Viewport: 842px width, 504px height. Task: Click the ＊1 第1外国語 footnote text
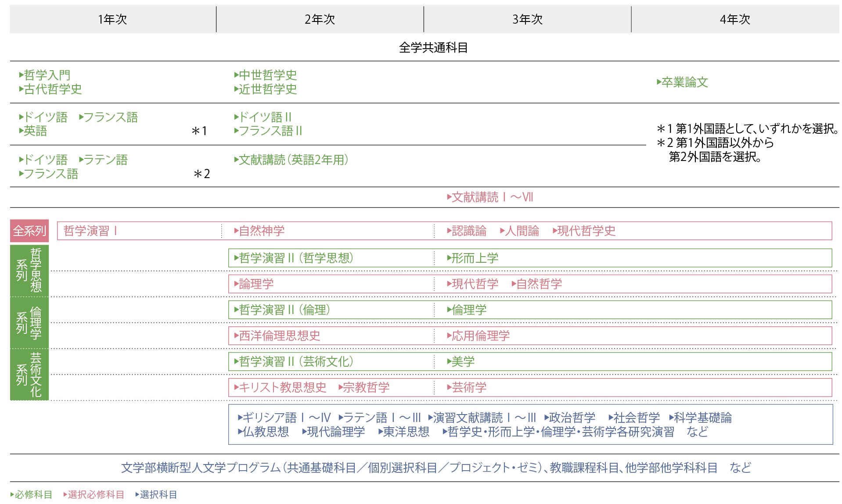tap(748, 129)
